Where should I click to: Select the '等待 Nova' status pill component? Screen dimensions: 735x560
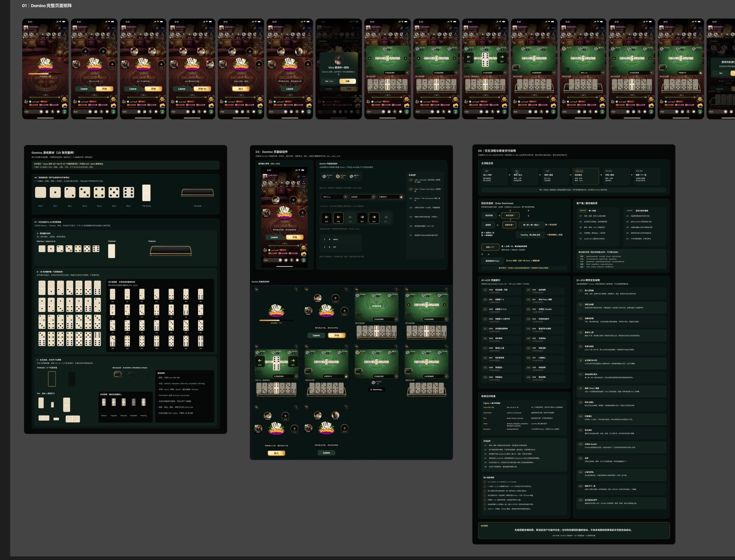tap(335, 197)
